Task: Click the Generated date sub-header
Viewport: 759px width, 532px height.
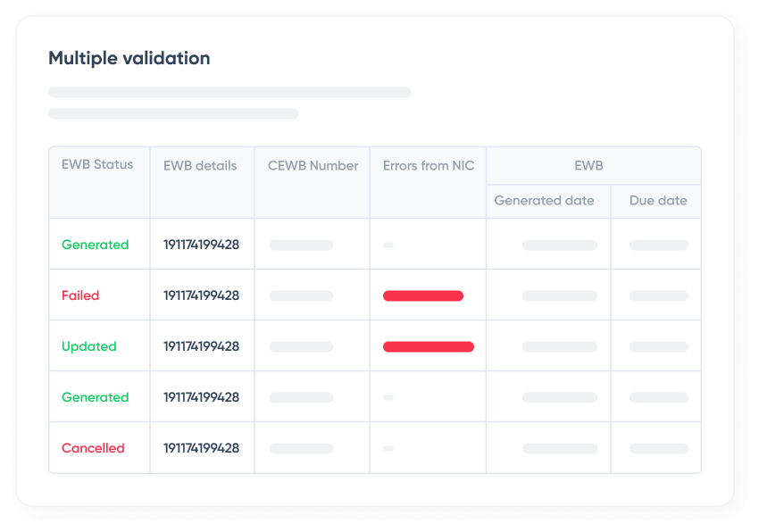Action: (x=545, y=201)
